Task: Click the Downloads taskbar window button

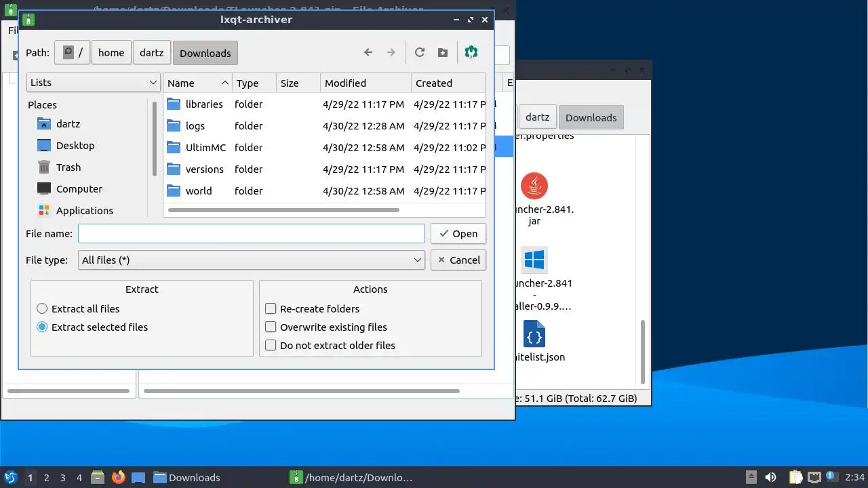Action: pos(186,477)
